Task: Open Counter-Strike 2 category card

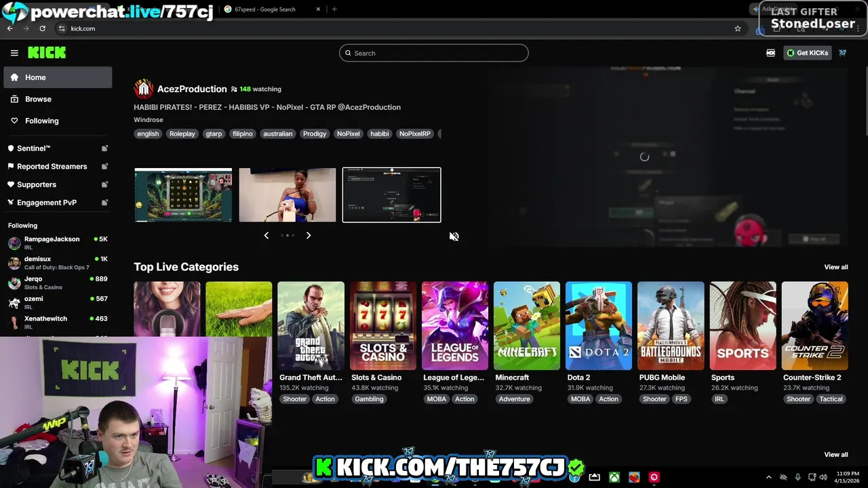Action: [814, 326]
